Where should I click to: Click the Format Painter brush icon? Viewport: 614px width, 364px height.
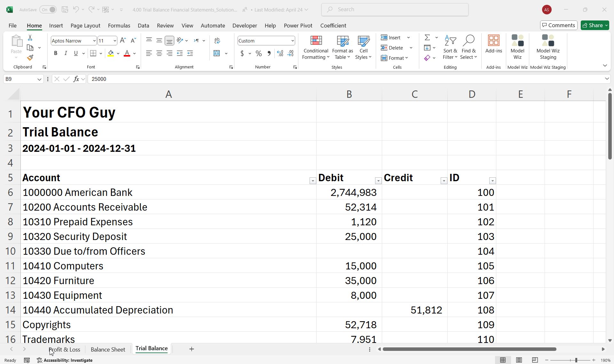tap(30, 58)
